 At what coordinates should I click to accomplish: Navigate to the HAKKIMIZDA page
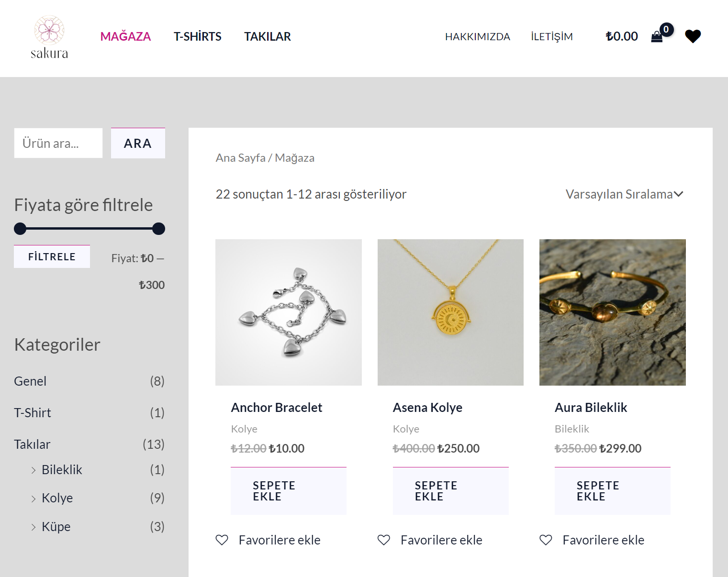[477, 37]
